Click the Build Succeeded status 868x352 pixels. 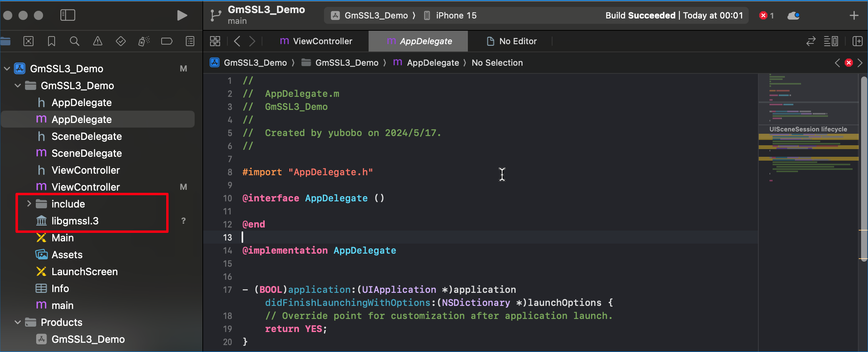pos(674,15)
